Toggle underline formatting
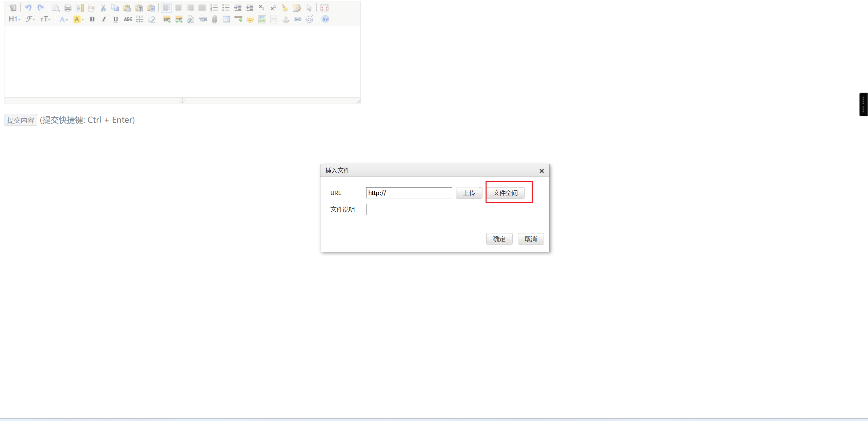Viewport: 868px width, 421px height. (116, 19)
